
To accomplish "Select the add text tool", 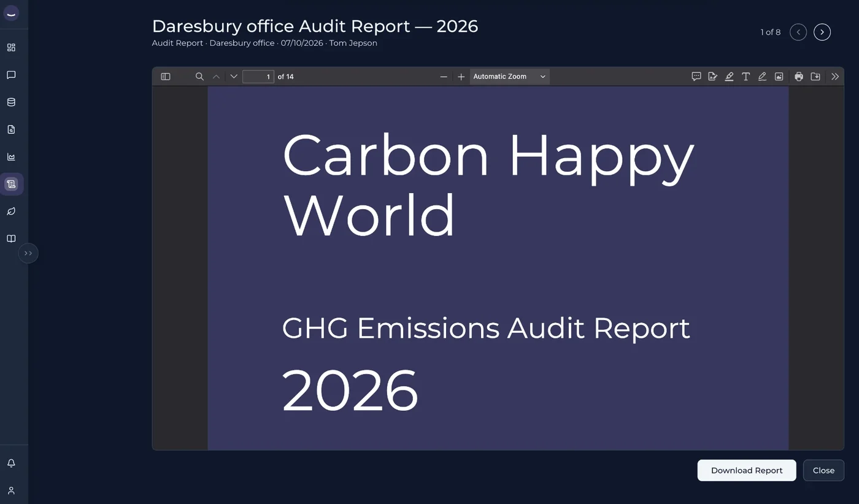I will (745, 77).
